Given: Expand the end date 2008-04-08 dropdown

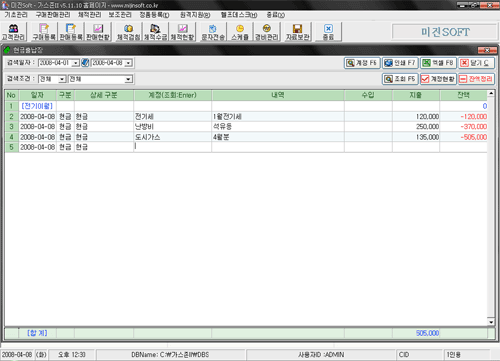Looking at the screenshot, I should (129, 63).
